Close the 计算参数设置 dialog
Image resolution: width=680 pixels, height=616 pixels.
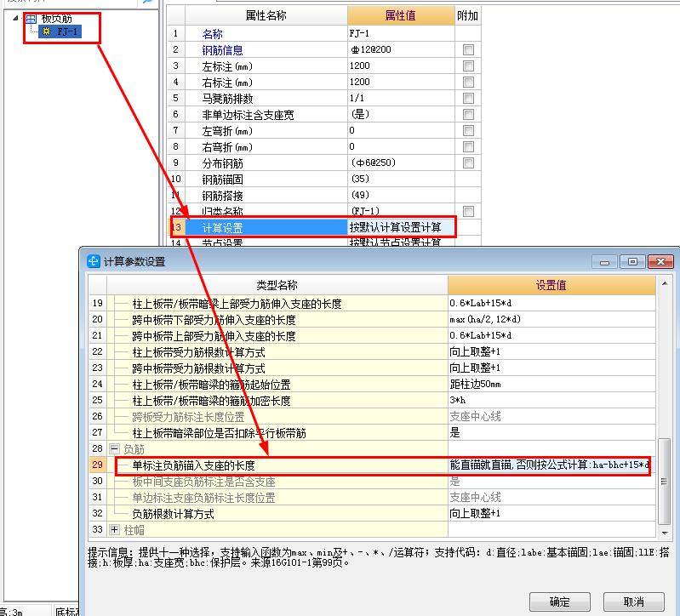coord(660,262)
